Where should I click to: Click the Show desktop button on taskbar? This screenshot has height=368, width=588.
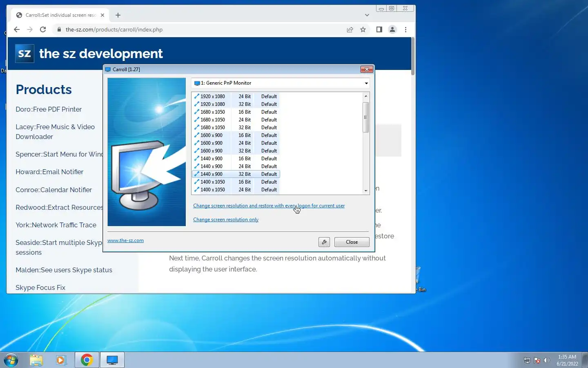point(585,360)
